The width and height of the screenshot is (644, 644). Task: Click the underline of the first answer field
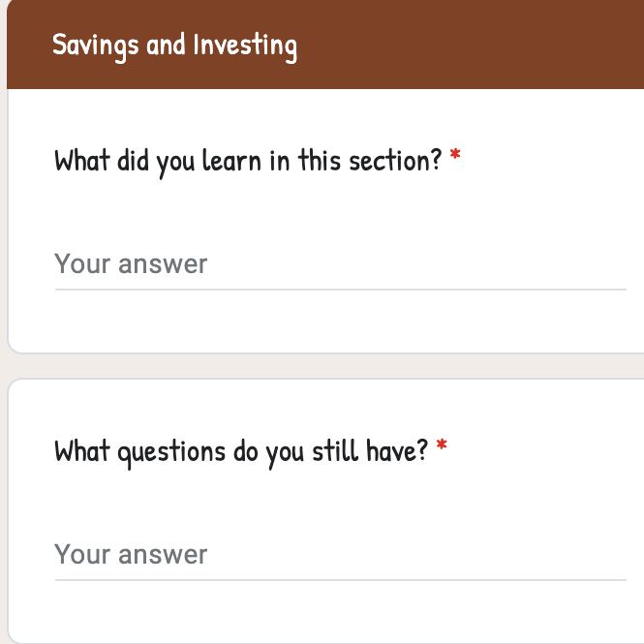(x=339, y=289)
